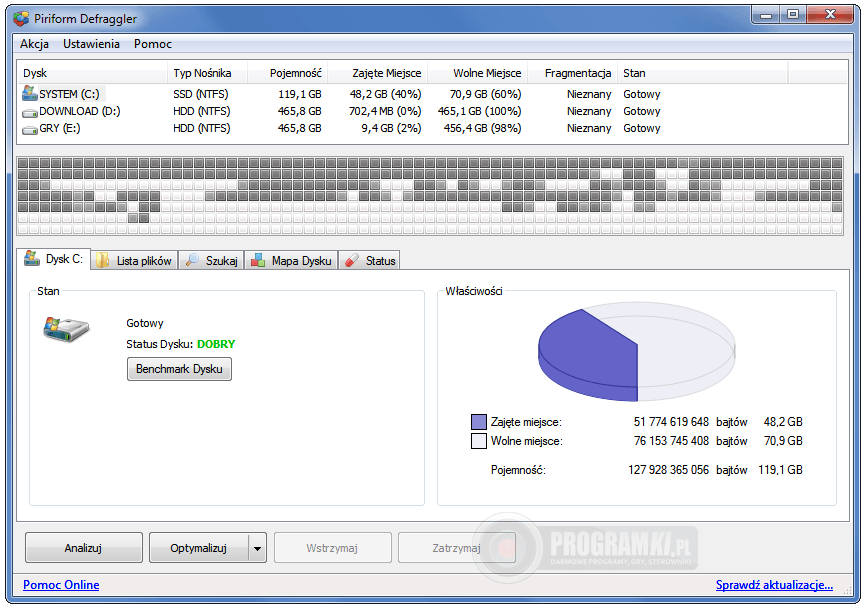Sort by the Dysk column header
864x605 pixels.
click(92, 73)
